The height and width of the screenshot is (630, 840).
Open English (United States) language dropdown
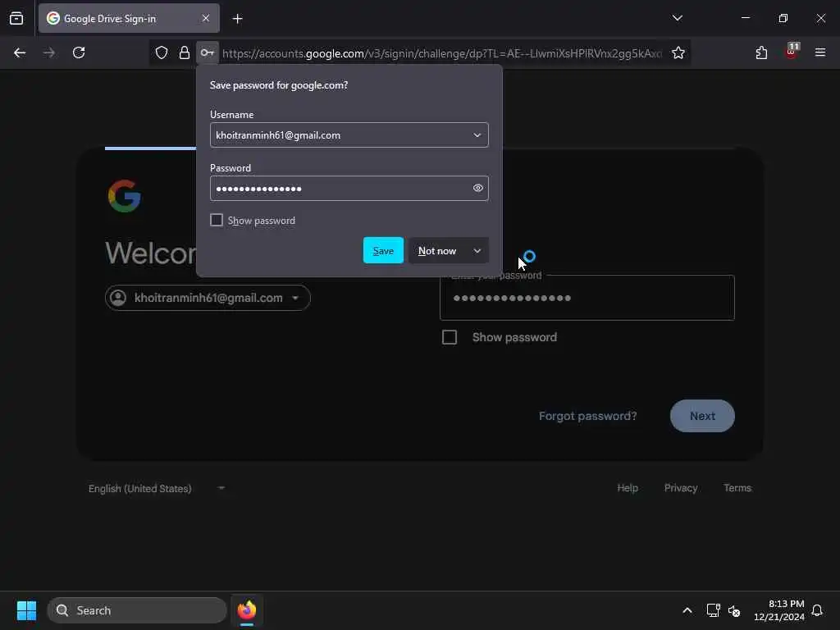[157, 488]
